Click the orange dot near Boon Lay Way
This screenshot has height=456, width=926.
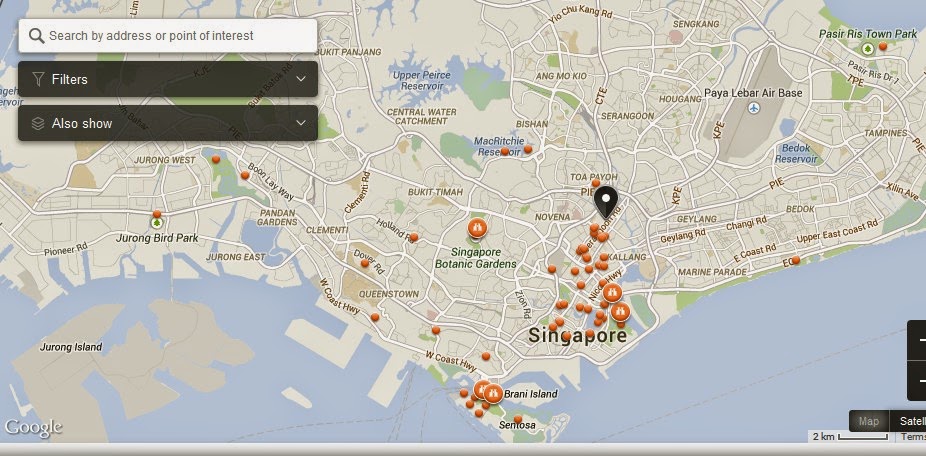click(x=245, y=175)
